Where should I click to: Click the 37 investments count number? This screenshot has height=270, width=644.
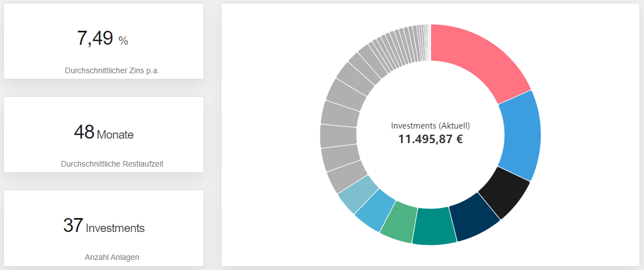tap(73, 226)
